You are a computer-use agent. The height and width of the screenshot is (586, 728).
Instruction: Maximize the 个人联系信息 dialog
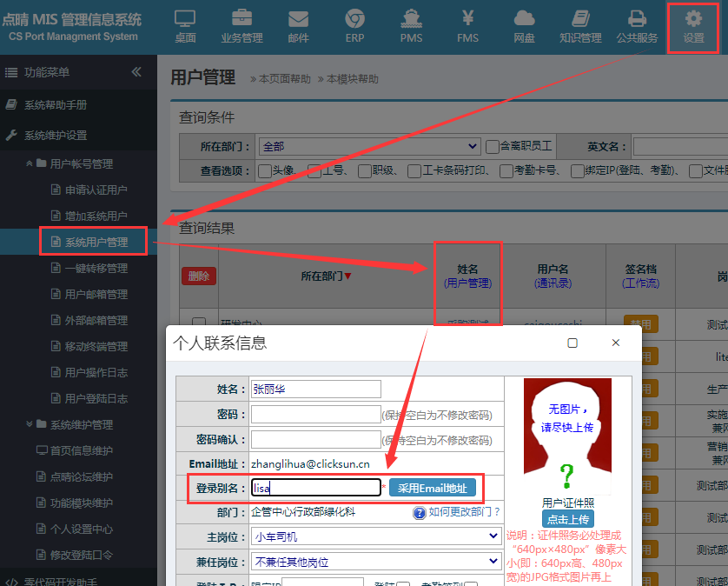click(572, 343)
